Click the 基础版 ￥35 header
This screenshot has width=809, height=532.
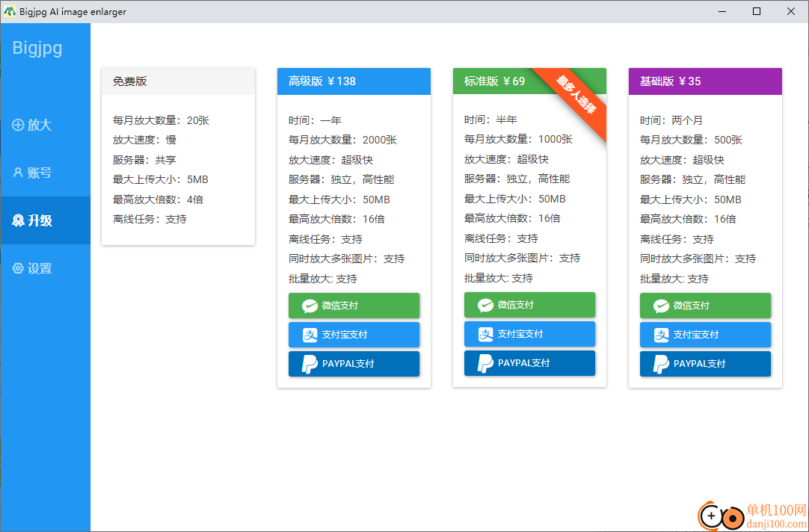click(705, 81)
